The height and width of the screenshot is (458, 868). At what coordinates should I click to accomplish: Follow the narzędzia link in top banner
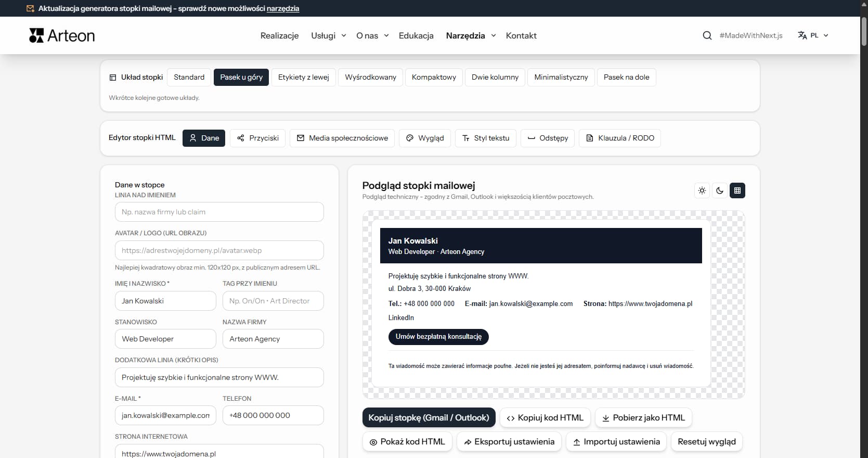tap(282, 8)
